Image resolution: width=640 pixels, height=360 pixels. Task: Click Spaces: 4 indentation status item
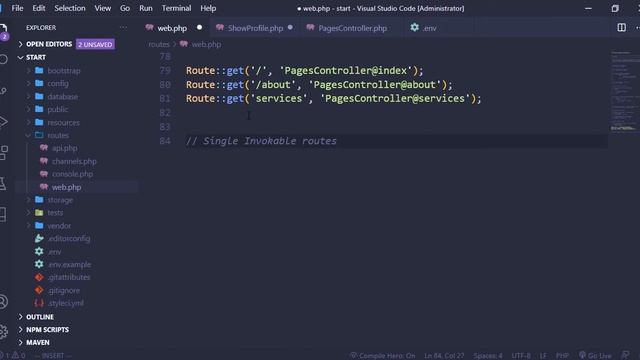[488, 356]
